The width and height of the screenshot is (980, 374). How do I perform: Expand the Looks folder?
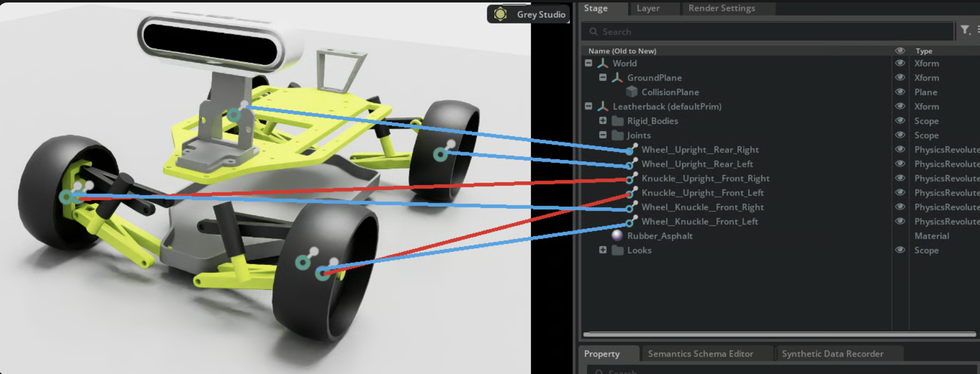603,250
